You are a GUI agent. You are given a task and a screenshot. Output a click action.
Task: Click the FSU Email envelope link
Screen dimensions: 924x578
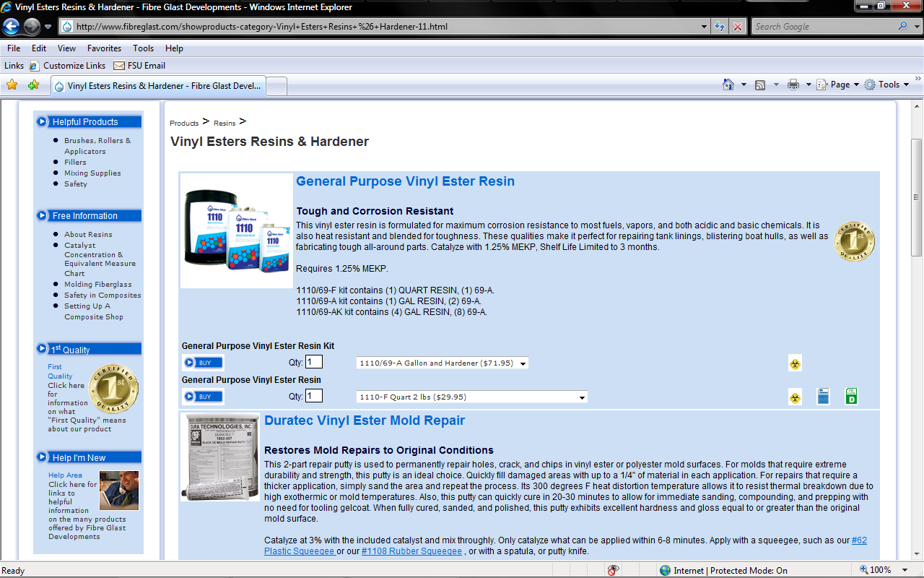click(139, 66)
